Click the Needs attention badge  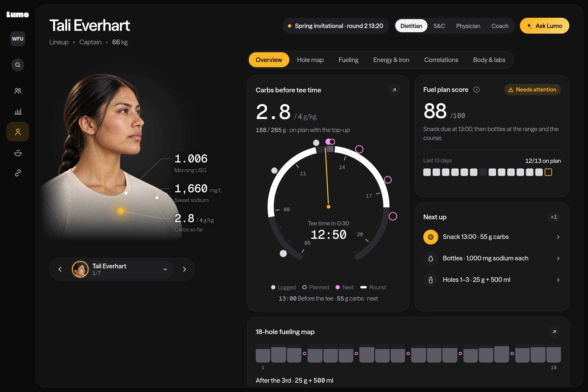pyautogui.click(x=532, y=90)
